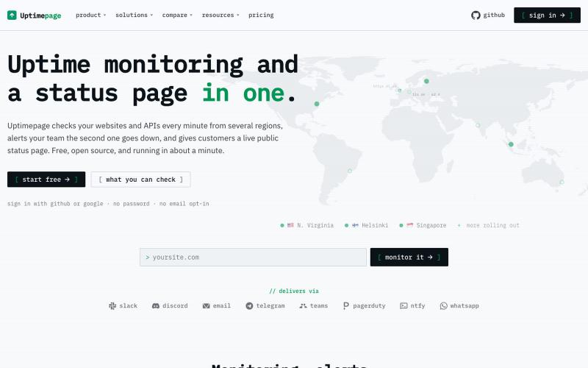Click the US flag beside N. Virginia
This screenshot has width=588, height=368.
point(290,225)
